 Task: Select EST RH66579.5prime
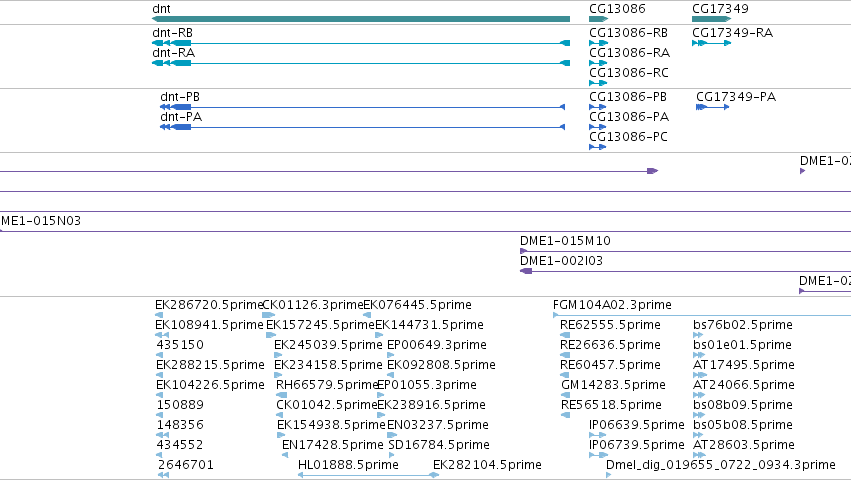[x=327, y=385]
